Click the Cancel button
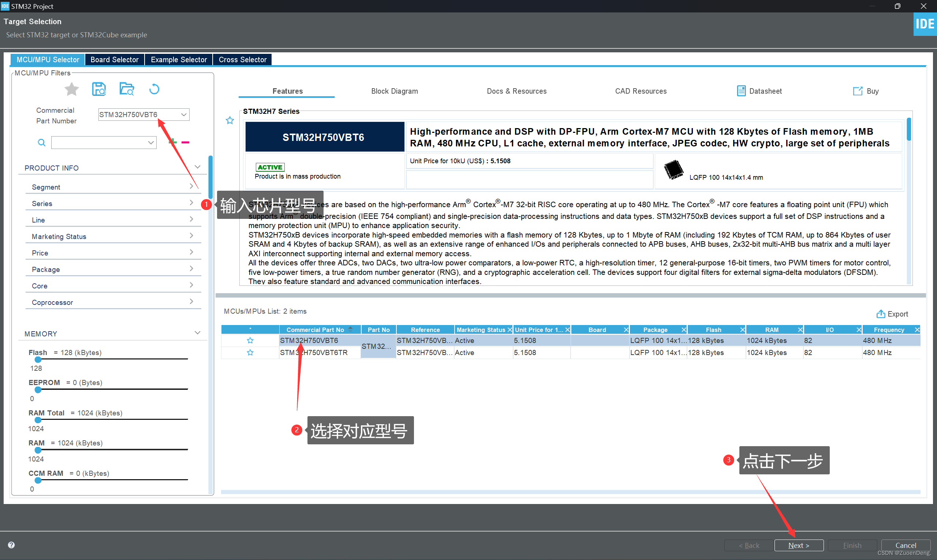The height and width of the screenshot is (560, 937). 905,545
